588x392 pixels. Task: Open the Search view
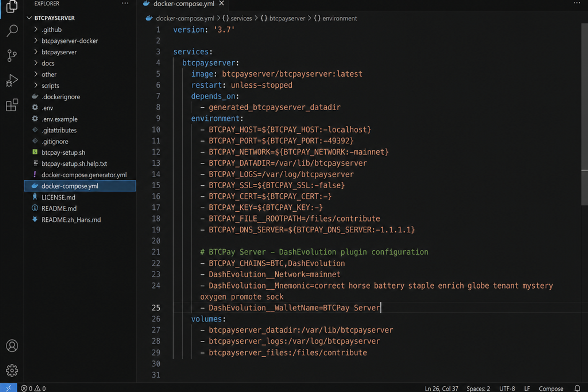[x=12, y=31]
